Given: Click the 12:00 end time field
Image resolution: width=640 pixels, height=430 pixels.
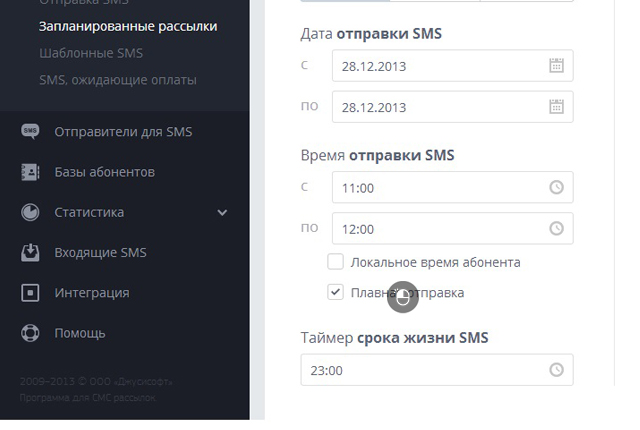Looking at the screenshot, I should click(x=453, y=228).
